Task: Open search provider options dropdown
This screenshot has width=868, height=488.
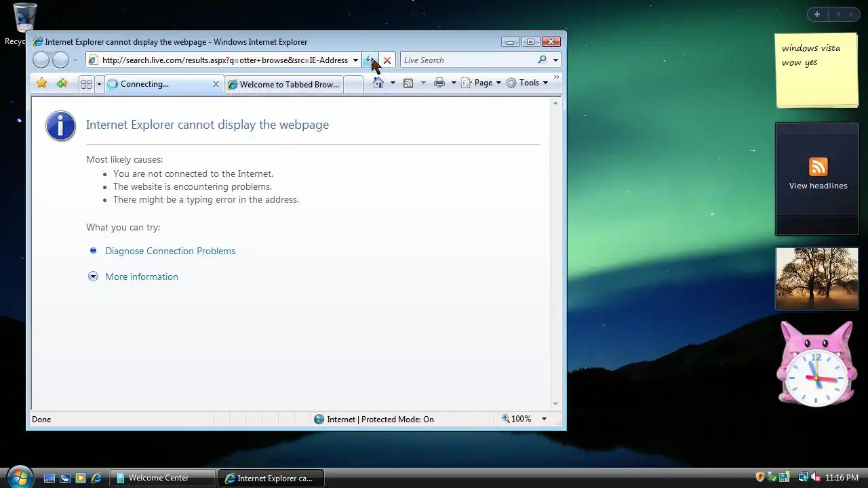Action: 555,60
